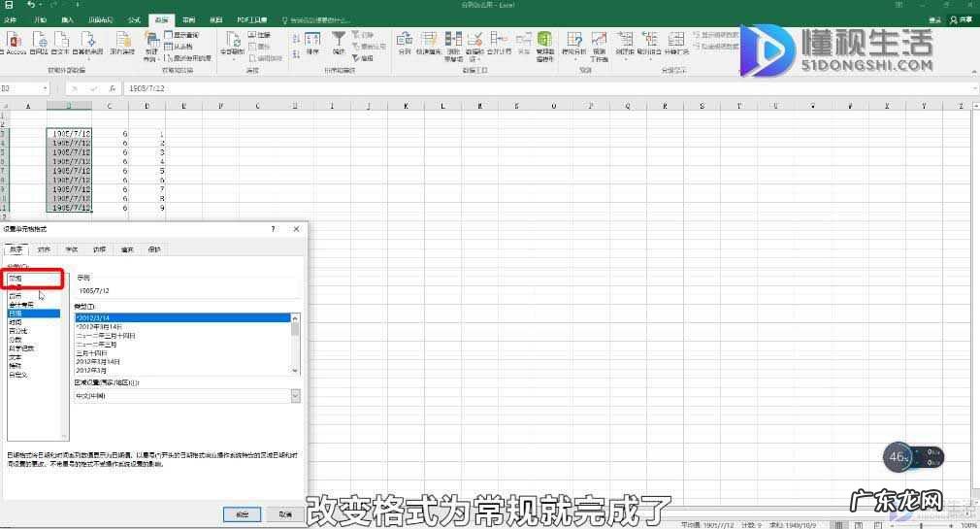Click the insert function fx icon
The image size is (980, 529).
point(113,88)
